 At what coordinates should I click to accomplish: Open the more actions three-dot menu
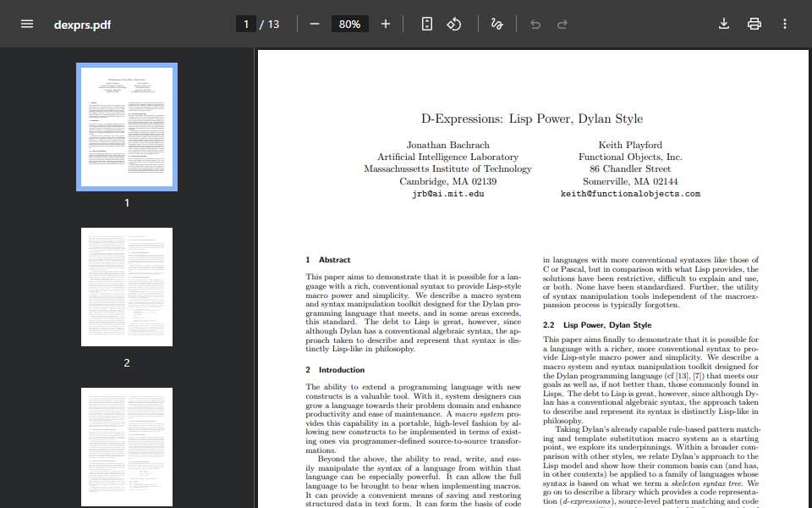pos(785,24)
